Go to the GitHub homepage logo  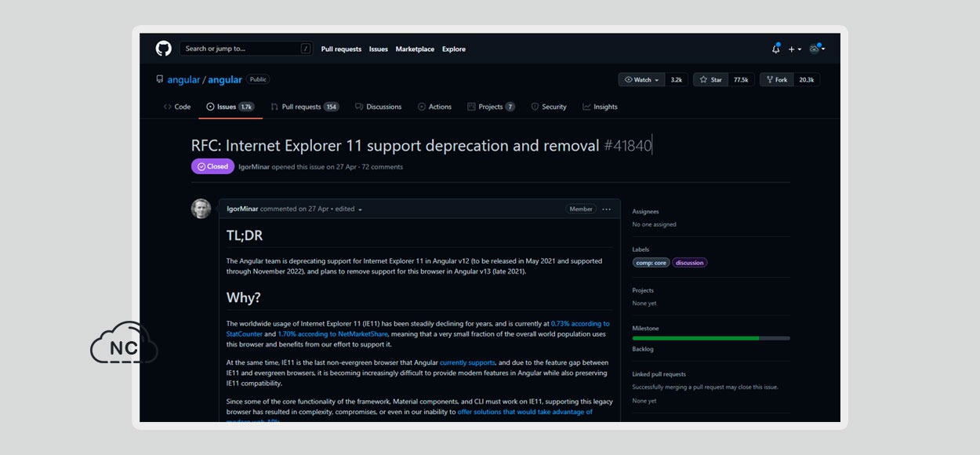tap(163, 49)
